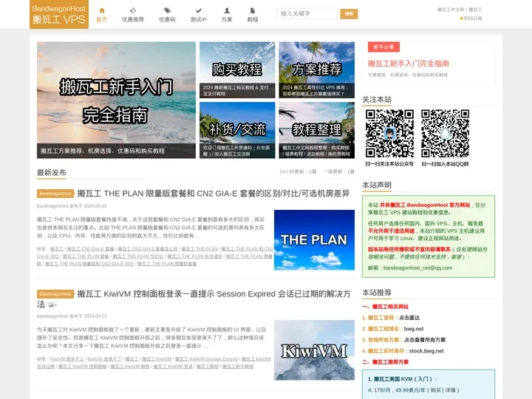The width and height of the screenshot is (532, 399).
Task: Open the 教程整理 banner tile
Action: coord(317,130)
